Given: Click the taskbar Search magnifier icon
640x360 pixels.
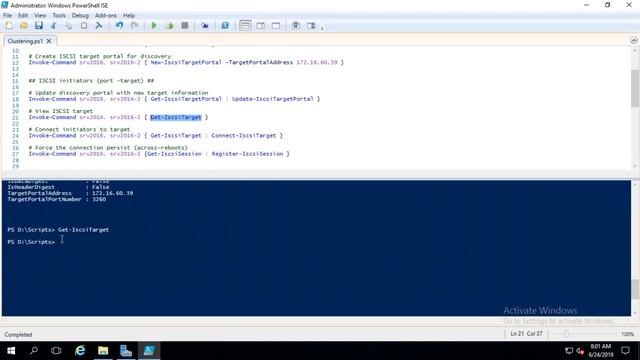Looking at the screenshot, I should coord(34,351).
